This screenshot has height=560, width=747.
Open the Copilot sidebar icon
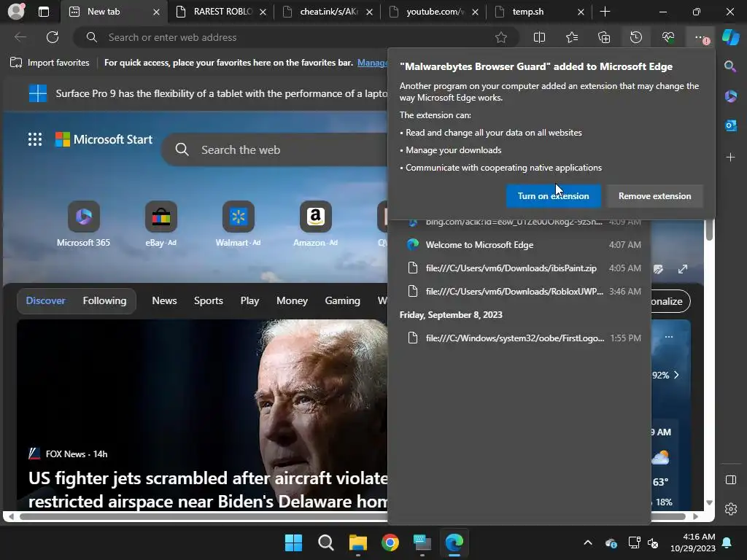tap(731, 37)
